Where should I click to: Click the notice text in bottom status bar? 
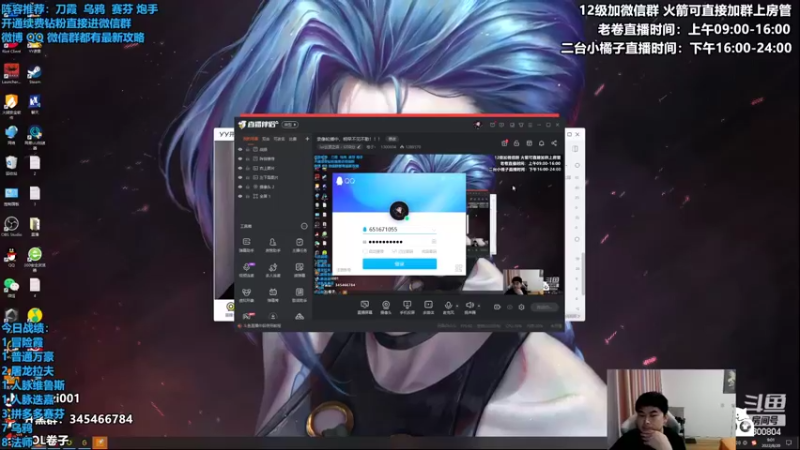tap(262, 326)
